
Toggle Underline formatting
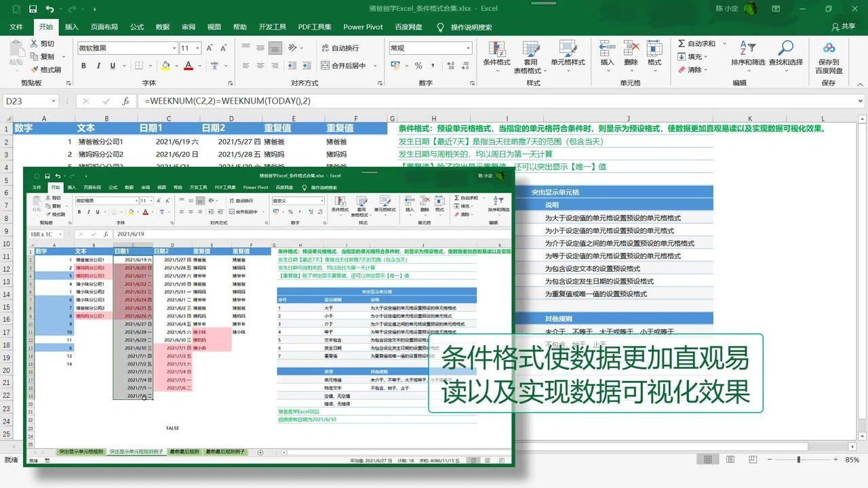(x=113, y=66)
